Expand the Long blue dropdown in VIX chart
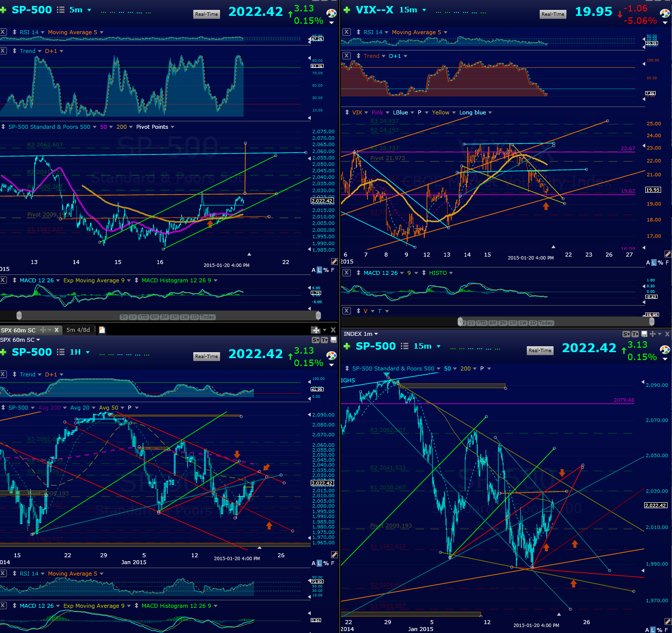Viewport: 672px width, 633px height. [x=490, y=112]
